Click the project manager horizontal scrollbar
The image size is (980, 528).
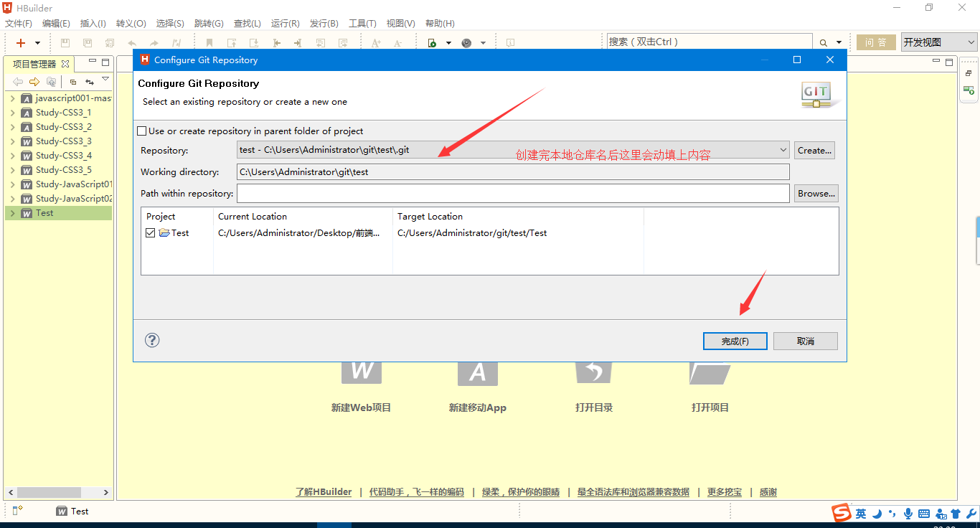pos(49,493)
